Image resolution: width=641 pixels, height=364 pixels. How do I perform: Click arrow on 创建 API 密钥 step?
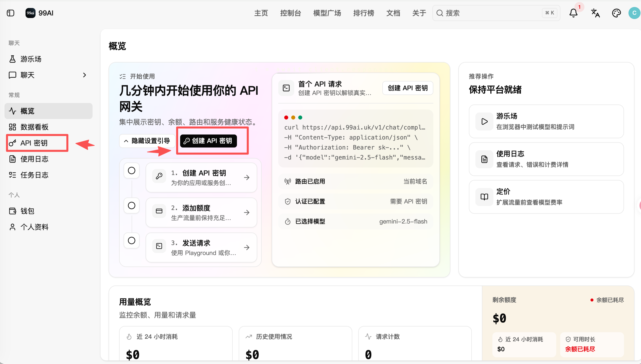[x=247, y=177]
